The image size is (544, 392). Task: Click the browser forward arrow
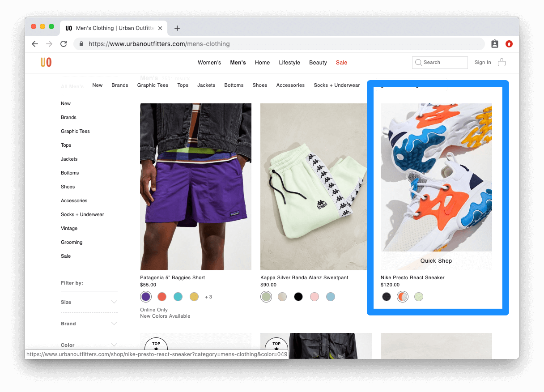[49, 44]
